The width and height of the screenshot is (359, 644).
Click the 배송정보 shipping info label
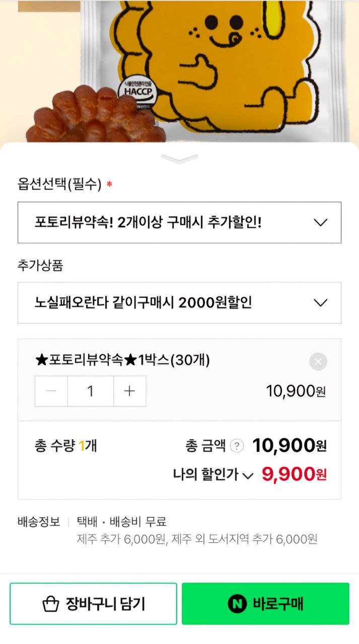click(x=39, y=521)
